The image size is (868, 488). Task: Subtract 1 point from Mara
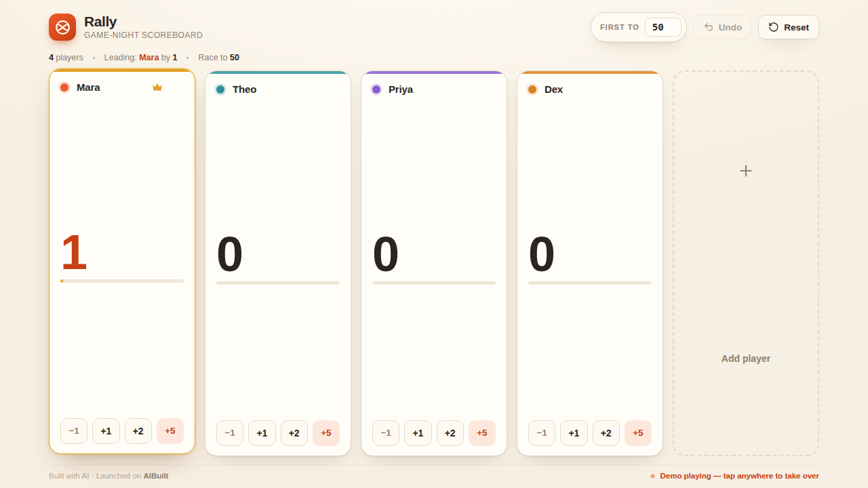(74, 431)
